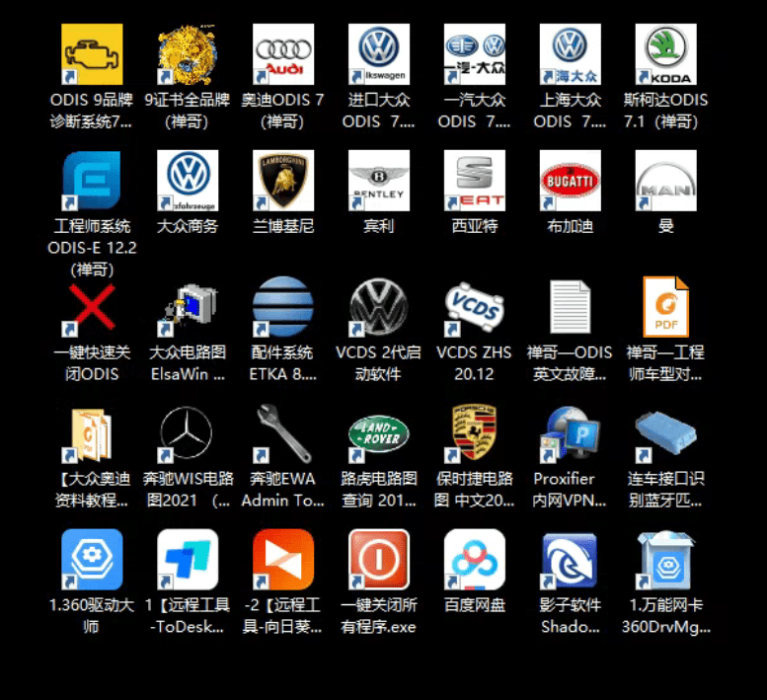Screen dimensions: 767x700
Task: Select the Mercedes WIS wiring diagram icon
Action: click(188, 434)
